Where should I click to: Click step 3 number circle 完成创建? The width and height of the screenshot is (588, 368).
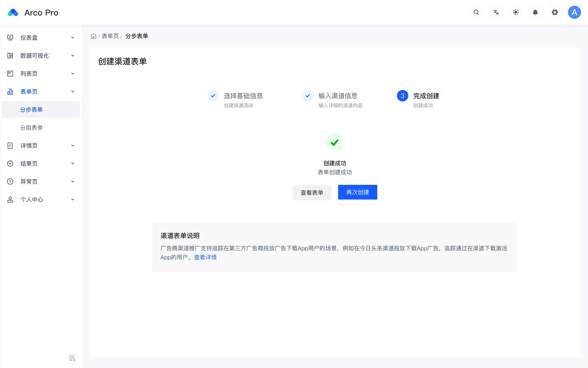(403, 96)
